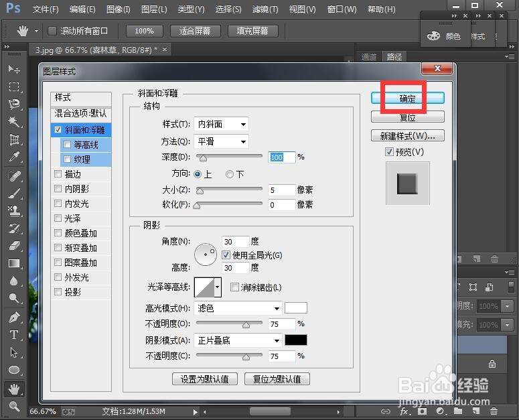Viewport: 519px width, 420px height.
Task: Select the Brush tool
Action: coord(14,194)
